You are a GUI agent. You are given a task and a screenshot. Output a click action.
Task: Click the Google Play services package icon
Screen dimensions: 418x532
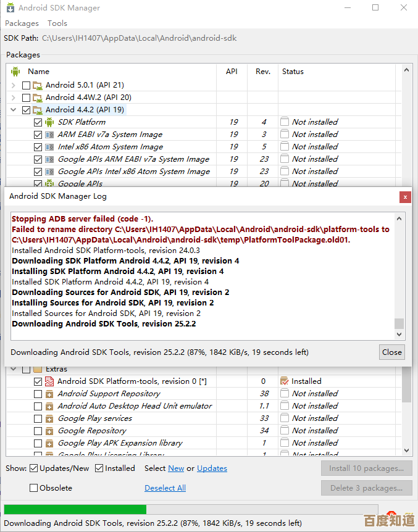click(49, 418)
